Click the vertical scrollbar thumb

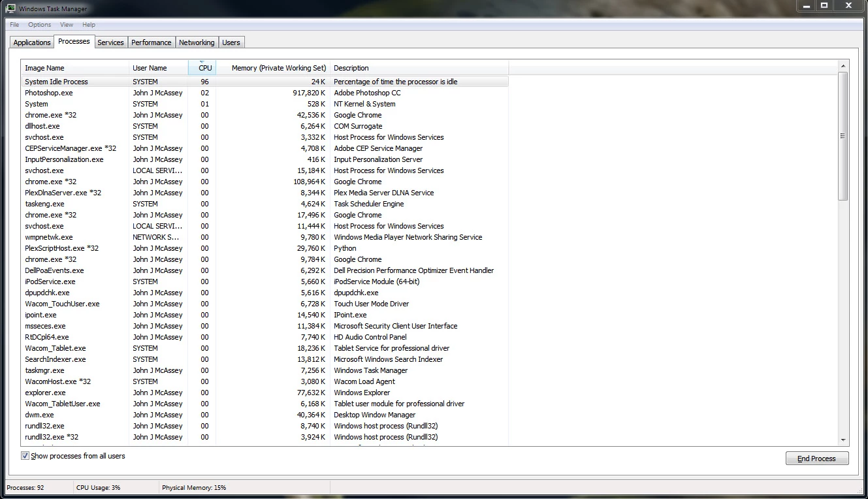(843, 136)
